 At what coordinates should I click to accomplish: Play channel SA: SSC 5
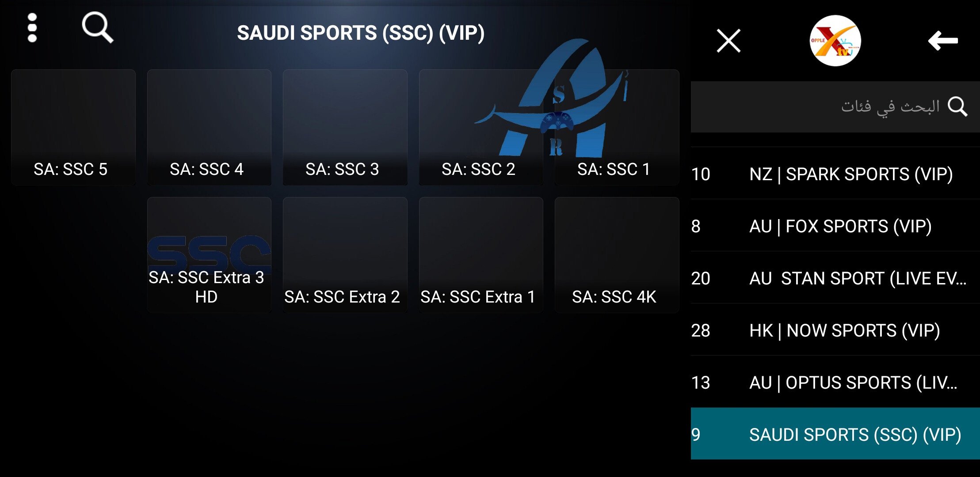click(x=73, y=127)
